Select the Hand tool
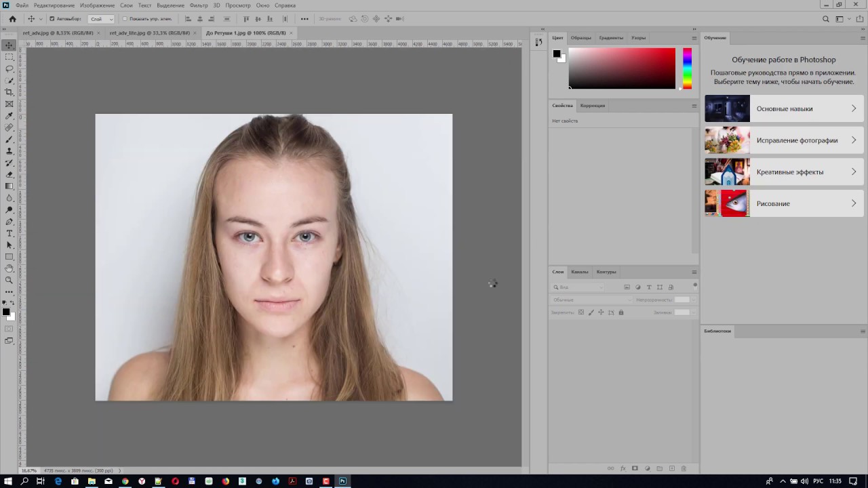Screen dimensions: 868x488 click(9, 268)
